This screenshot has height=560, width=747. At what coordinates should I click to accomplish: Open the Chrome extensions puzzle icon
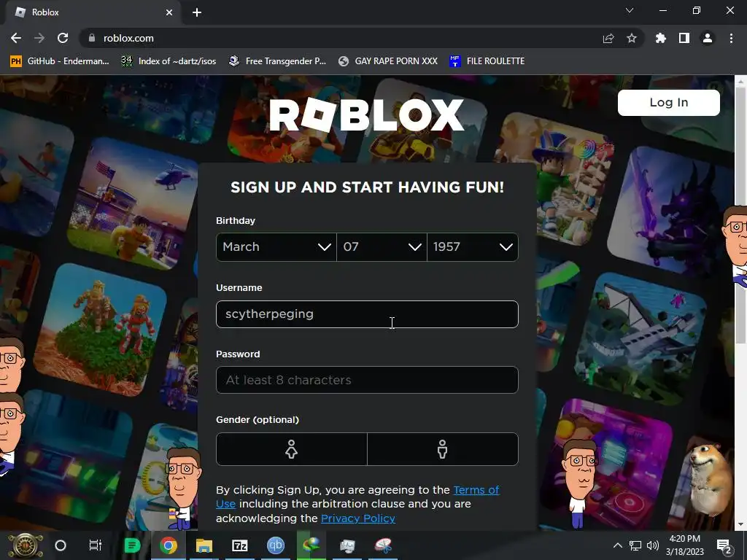661,38
